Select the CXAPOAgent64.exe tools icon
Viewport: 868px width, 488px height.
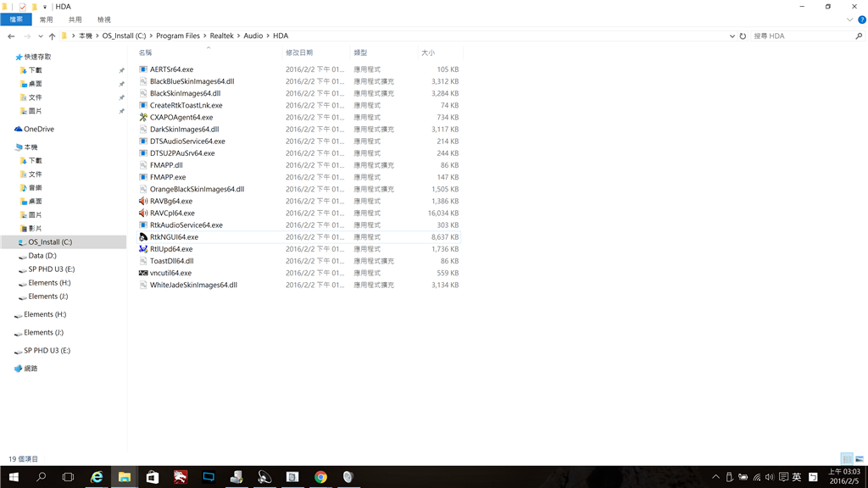point(142,117)
